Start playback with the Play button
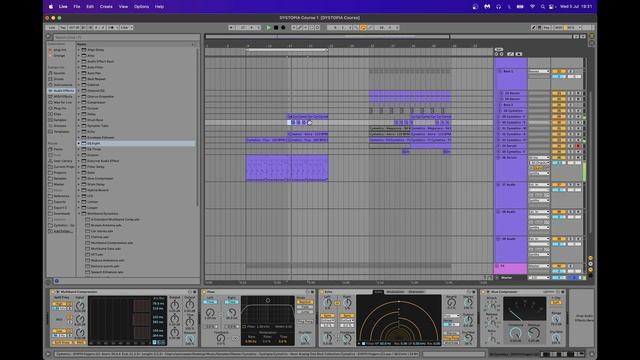Image resolution: width=640 pixels, height=360 pixels. (268, 28)
